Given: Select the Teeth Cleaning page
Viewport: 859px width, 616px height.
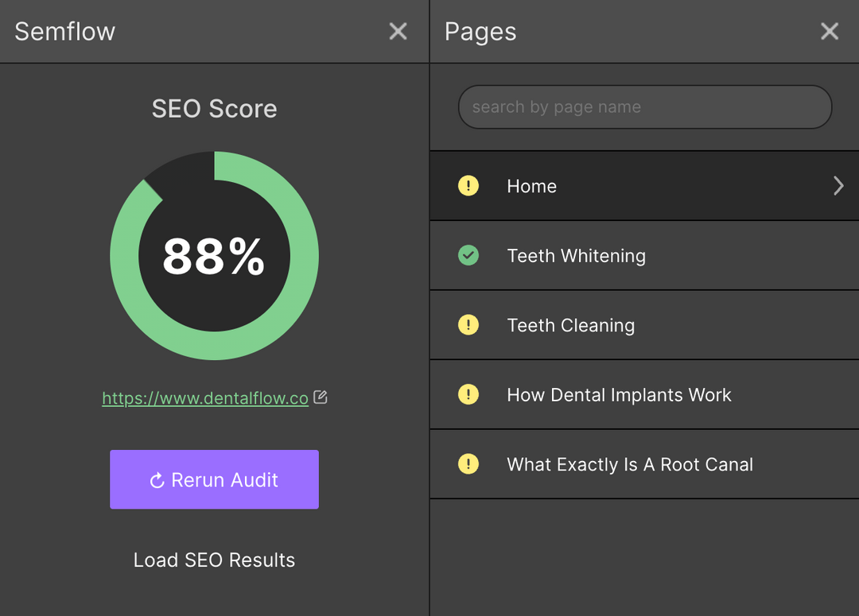Looking at the screenshot, I should point(636,325).
